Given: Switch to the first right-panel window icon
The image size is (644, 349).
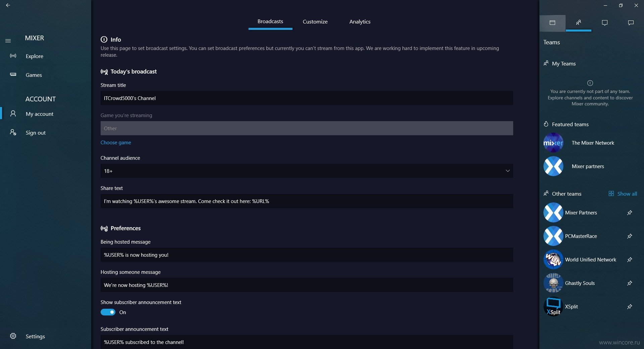Looking at the screenshot, I should pos(552,23).
